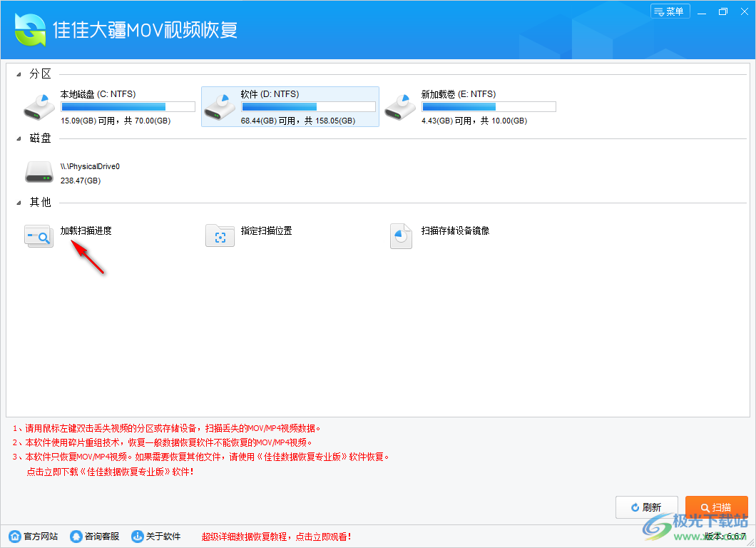Viewport: 756px width, 548px height.
Task: Select the 新加载卷 (E:) drive icon
Action: [x=400, y=106]
